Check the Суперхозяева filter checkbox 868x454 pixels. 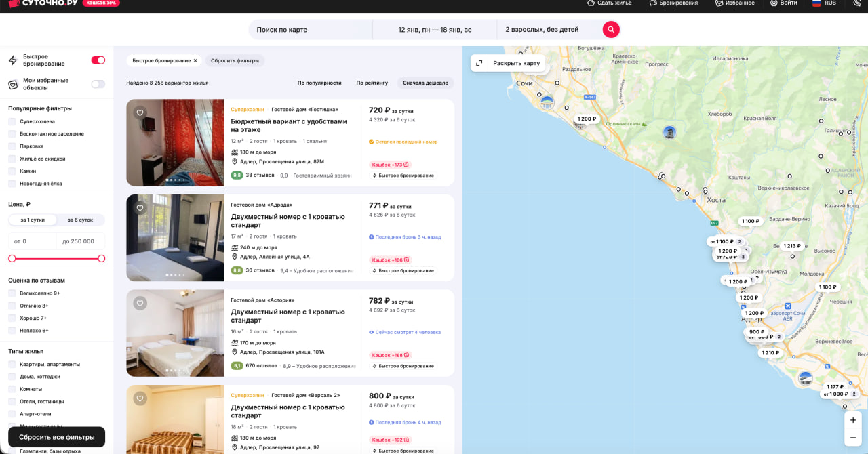coord(12,121)
